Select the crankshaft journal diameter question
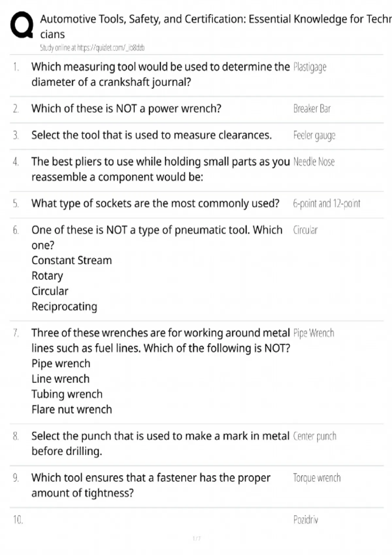 [160, 74]
